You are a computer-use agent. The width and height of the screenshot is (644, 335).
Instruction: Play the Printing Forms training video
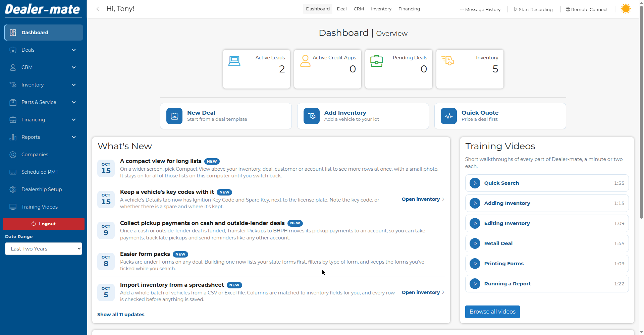click(x=547, y=264)
